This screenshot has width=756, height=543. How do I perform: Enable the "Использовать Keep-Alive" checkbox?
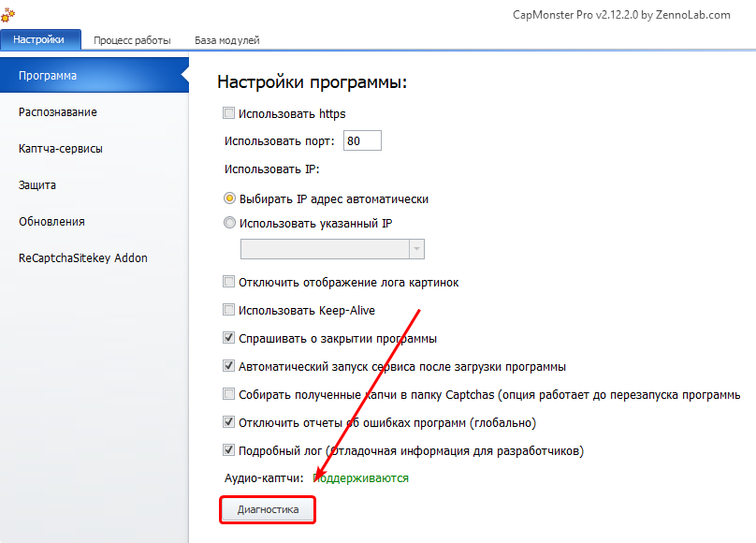tap(229, 310)
